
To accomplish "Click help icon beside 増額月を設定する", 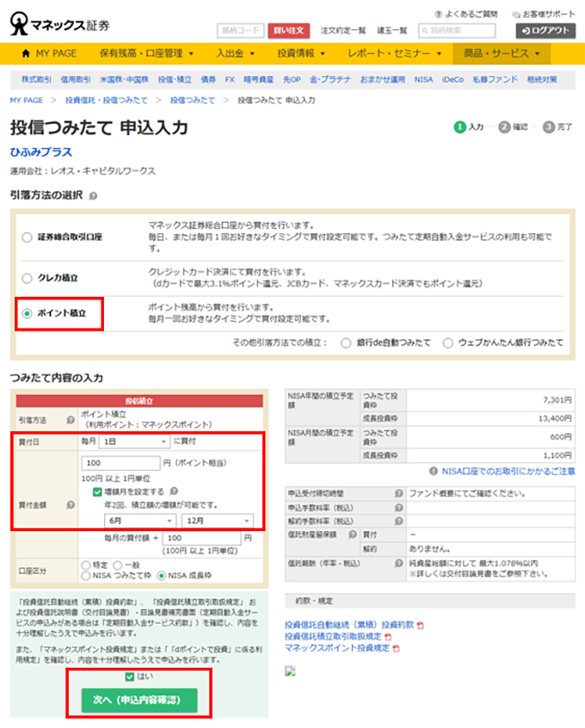I will point(174,490).
